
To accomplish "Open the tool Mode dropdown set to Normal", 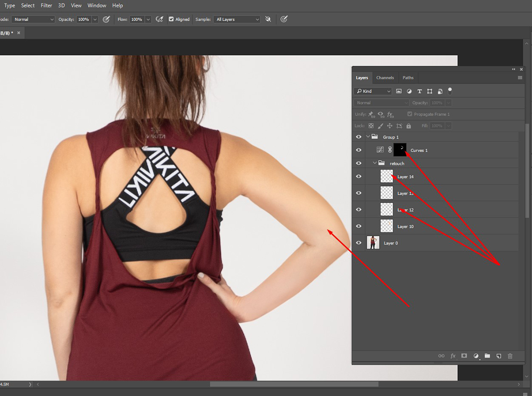I will 33,19.
